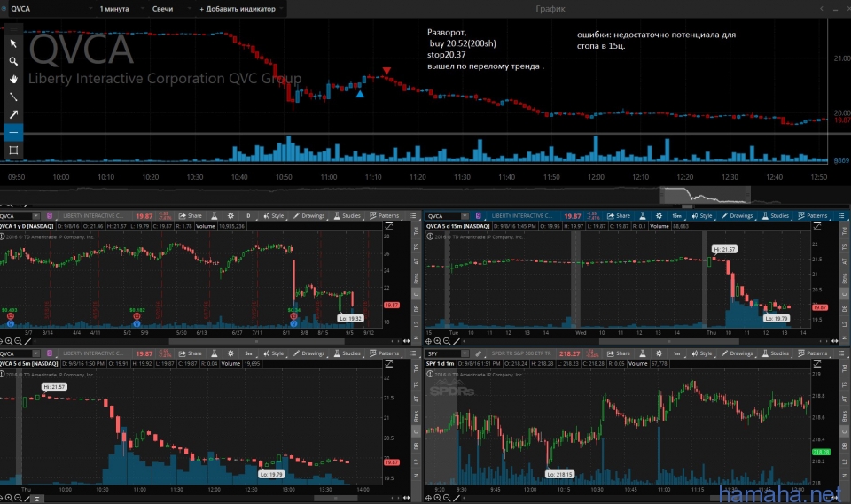Open Patterns menu in the 15m chart
Image resolution: width=851 pixels, height=504 pixels.
(812, 216)
